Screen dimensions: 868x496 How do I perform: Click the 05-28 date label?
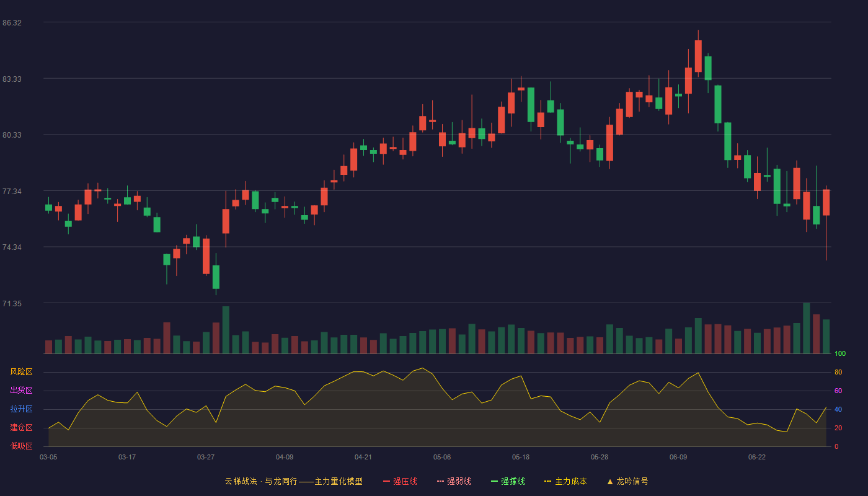coord(600,457)
